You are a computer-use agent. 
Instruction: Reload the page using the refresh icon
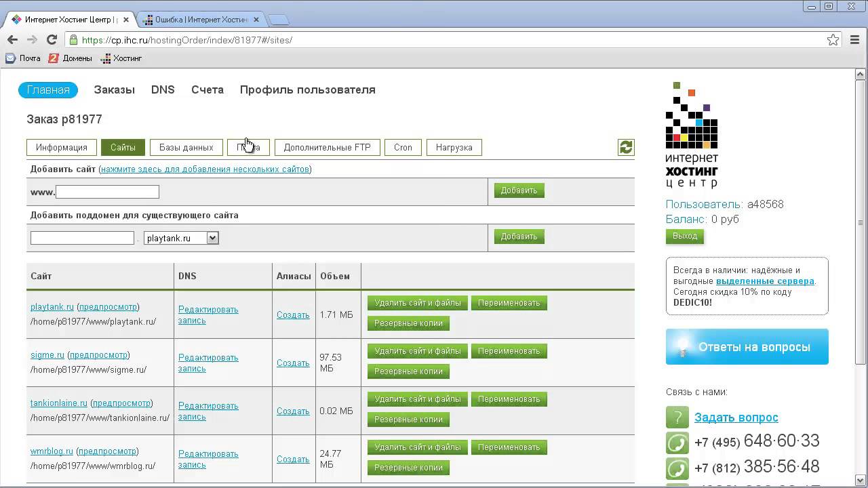[x=52, y=40]
